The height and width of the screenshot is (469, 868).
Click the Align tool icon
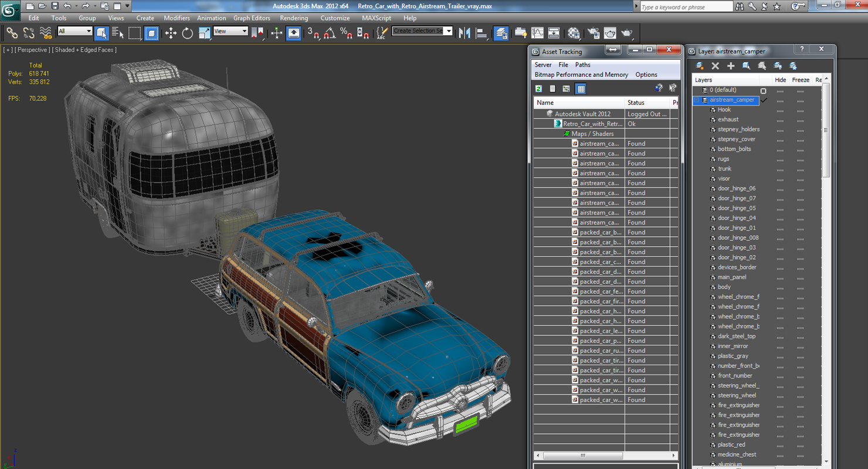(x=482, y=33)
